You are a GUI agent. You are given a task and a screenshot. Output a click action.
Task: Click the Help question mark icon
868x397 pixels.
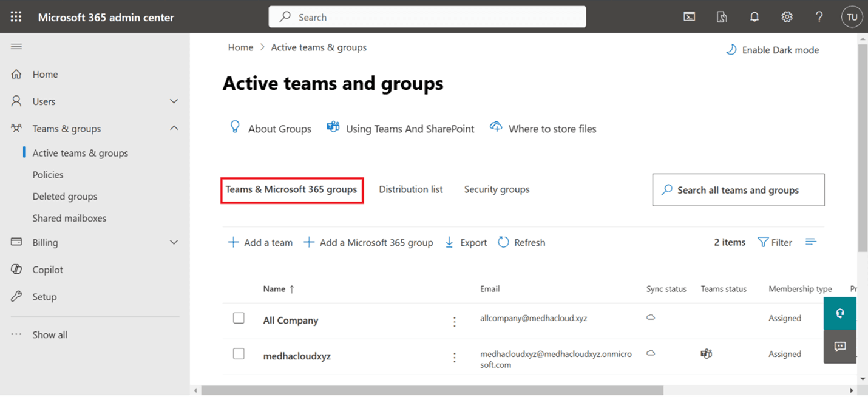(x=819, y=16)
